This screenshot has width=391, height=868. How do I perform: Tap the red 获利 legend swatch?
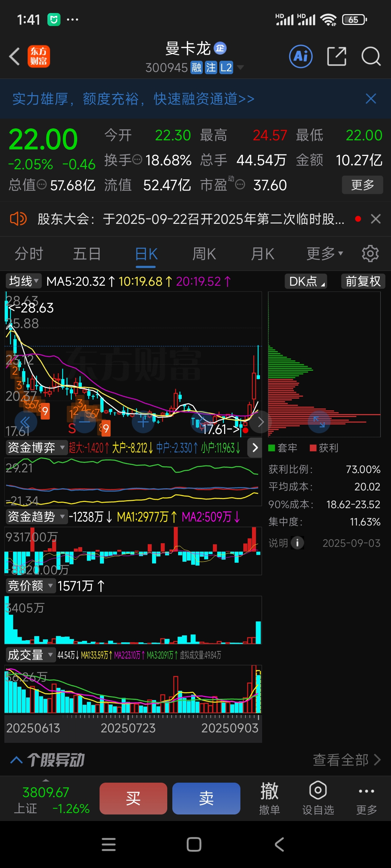[x=313, y=448]
